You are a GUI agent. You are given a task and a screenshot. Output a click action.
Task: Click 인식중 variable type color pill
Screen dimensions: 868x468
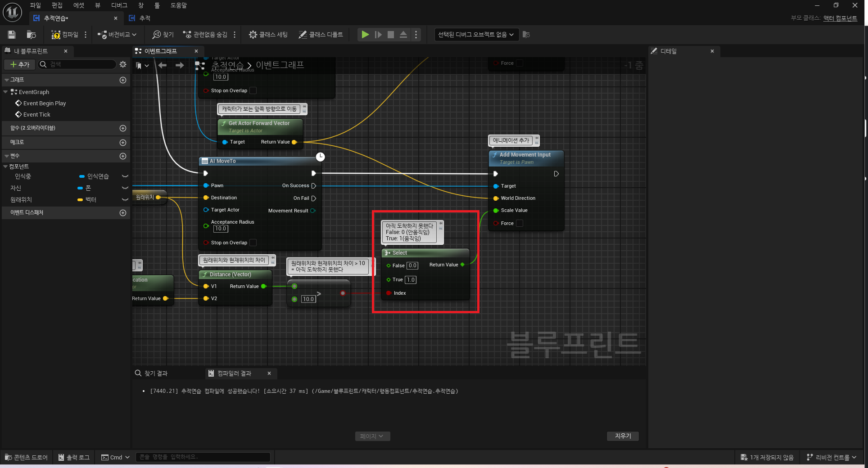(x=82, y=176)
